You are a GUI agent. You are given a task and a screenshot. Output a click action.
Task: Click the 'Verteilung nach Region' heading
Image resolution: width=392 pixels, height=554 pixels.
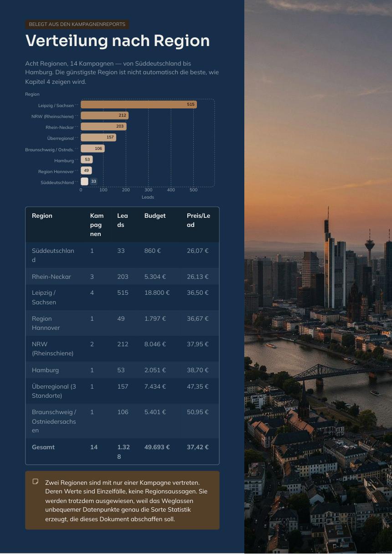point(118,41)
